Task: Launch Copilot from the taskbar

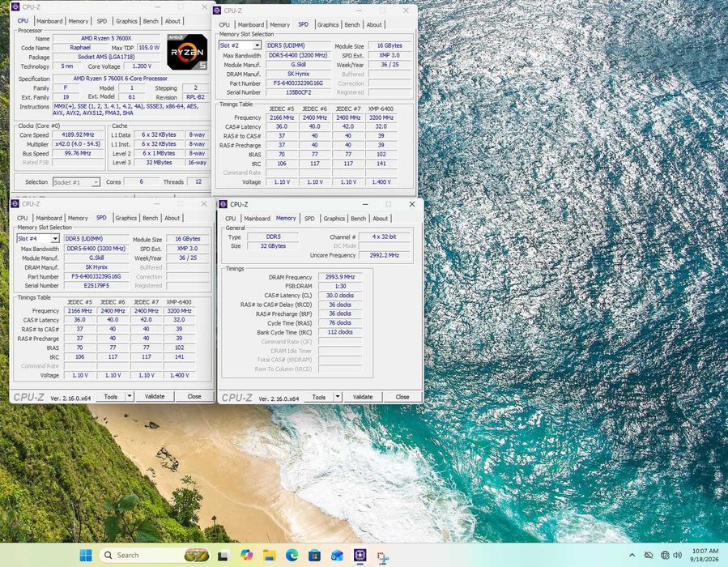Action: pos(246,555)
